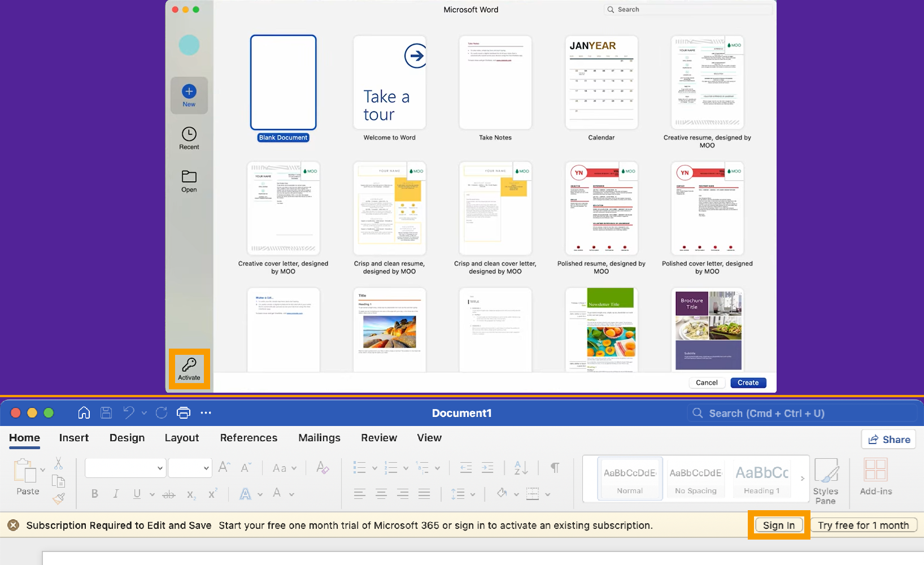Image resolution: width=924 pixels, height=565 pixels.
Task: Select the Blank Document template thumbnail
Action: point(283,82)
